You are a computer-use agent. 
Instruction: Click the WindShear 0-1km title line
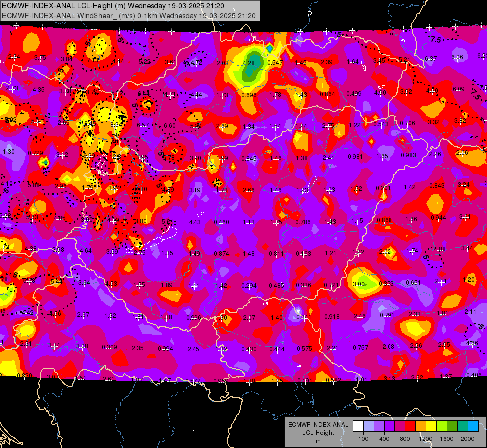[x=129, y=16]
